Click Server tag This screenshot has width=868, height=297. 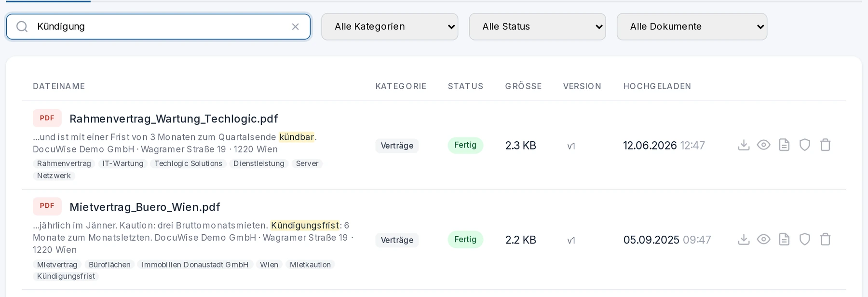click(x=307, y=163)
